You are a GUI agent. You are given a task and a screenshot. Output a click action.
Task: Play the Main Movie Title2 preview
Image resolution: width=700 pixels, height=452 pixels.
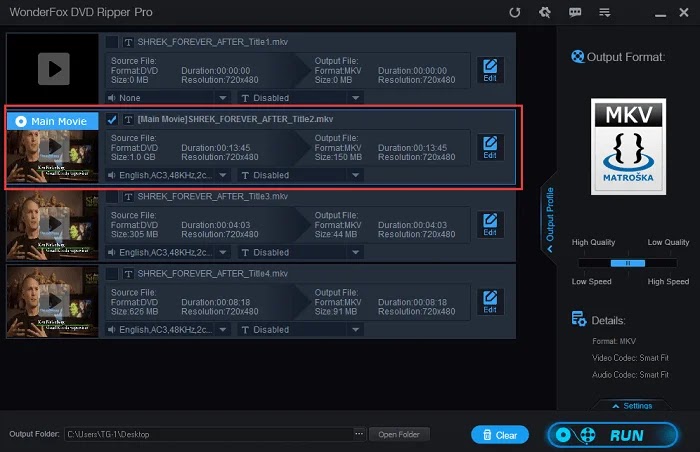54,146
